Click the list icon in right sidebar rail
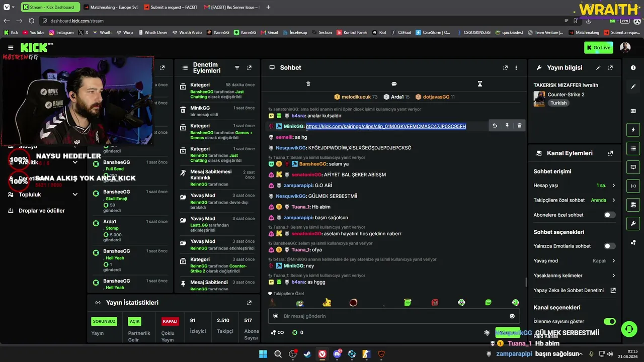 click(633, 148)
